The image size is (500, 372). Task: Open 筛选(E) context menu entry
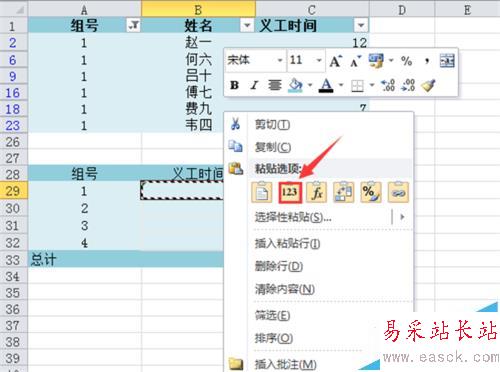272,315
